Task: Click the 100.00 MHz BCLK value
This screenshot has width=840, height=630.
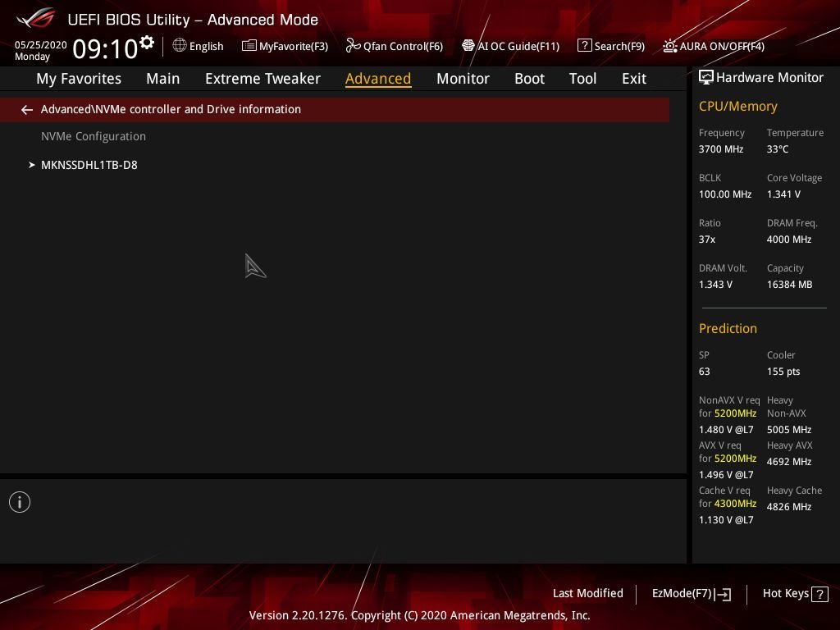Action: [725, 194]
